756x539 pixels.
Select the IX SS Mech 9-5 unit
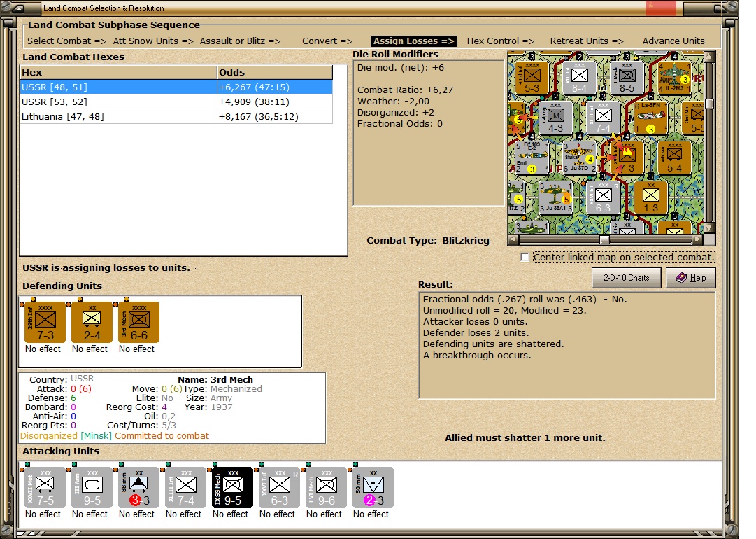(232, 487)
